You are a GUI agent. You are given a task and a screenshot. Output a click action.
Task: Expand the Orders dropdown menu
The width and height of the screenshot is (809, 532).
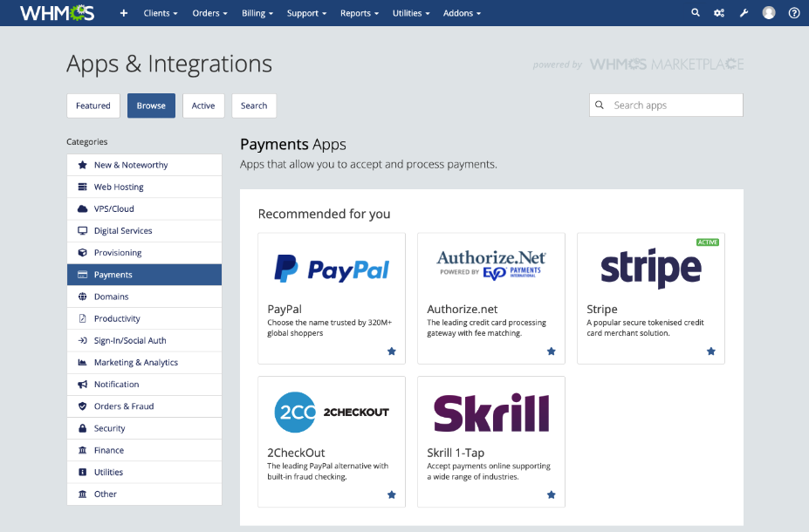pos(209,13)
